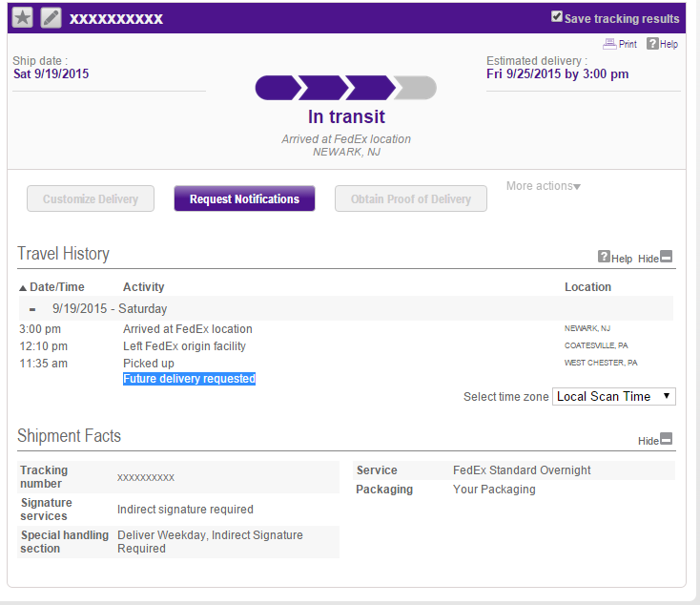Toggle Save tracking results checkbox
Screen dimensions: 700x605
tap(556, 17)
